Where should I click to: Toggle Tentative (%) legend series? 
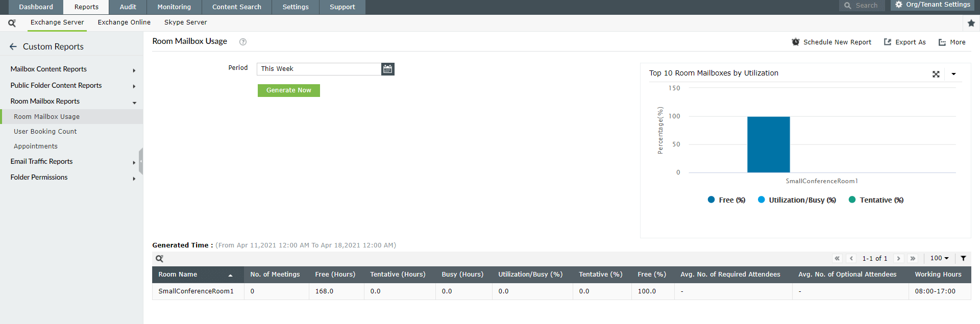click(876, 200)
